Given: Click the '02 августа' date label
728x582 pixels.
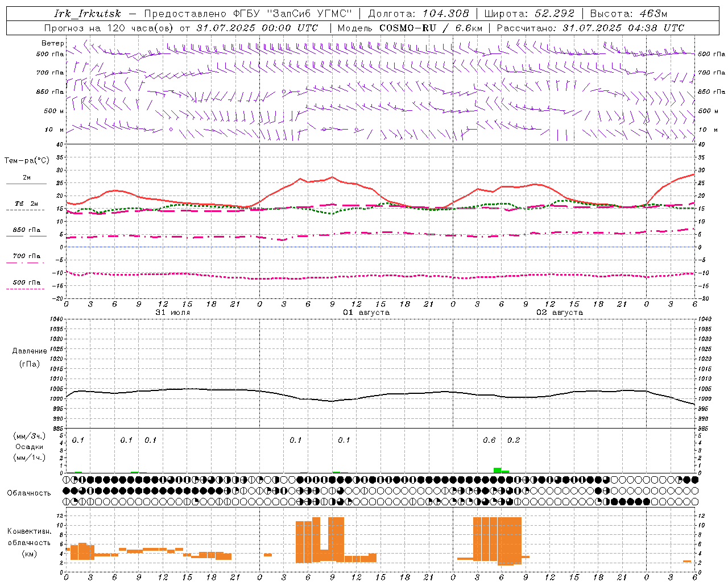Looking at the screenshot, I should (560, 313).
